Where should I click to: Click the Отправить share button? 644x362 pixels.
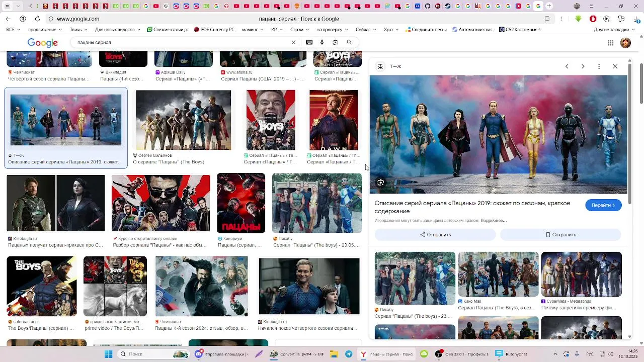435,235
